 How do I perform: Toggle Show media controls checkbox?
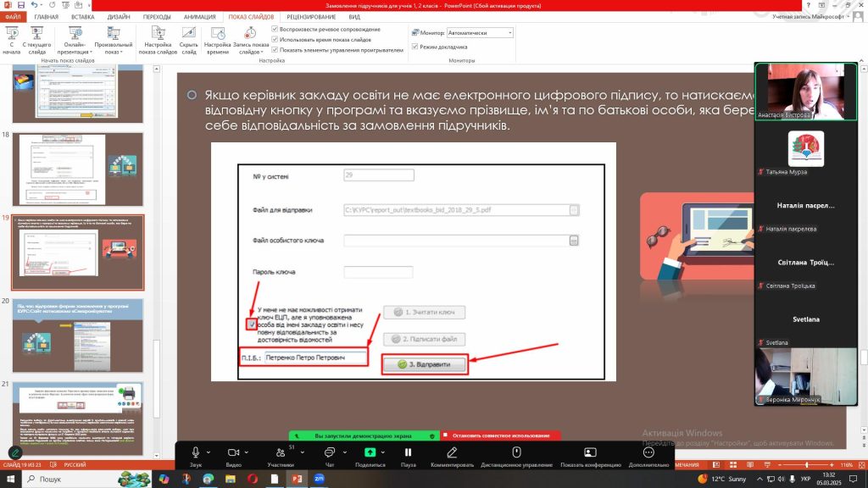tap(275, 50)
